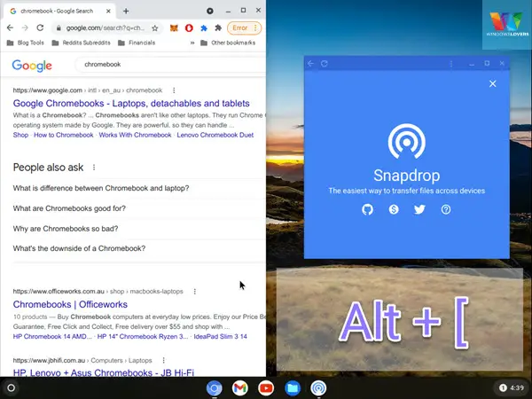Open Financials bookmark folder
This screenshot has width=532, height=399.
click(137, 43)
